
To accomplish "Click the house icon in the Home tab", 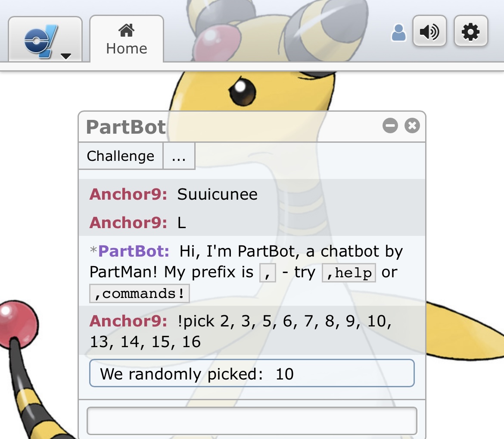I will [126, 30].
